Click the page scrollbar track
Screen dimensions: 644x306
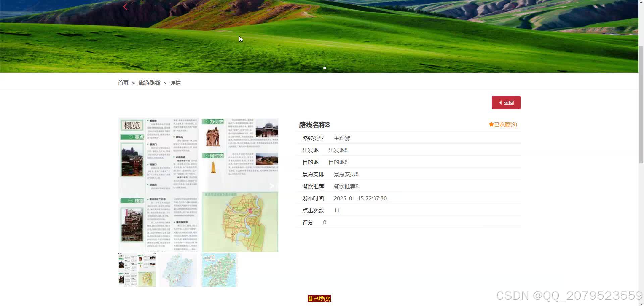pos(641,168)
